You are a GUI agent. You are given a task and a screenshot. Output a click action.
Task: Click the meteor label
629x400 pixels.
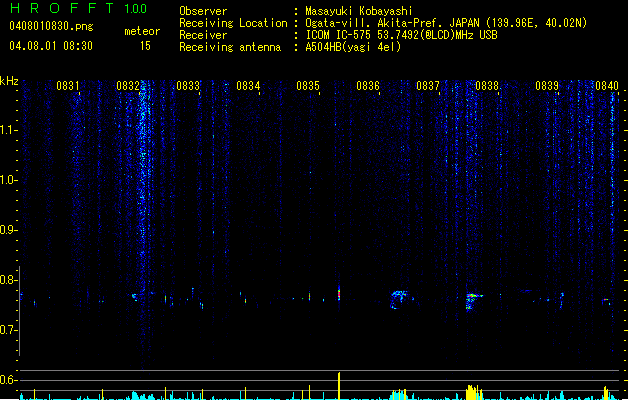[142, 31]
